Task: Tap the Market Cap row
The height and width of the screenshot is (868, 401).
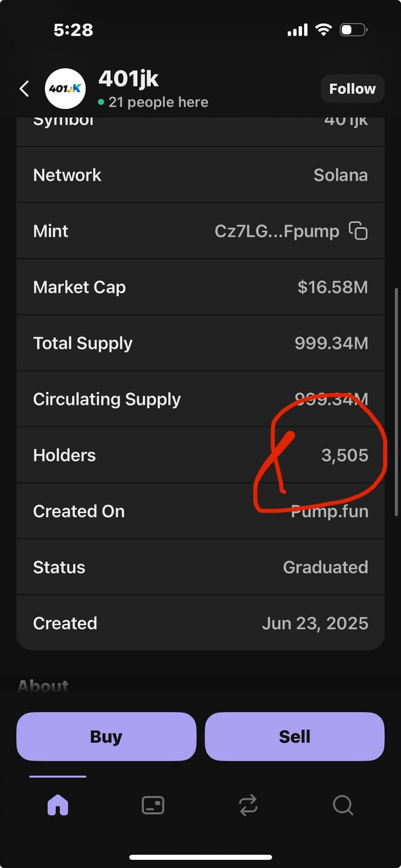Action: 200,287
